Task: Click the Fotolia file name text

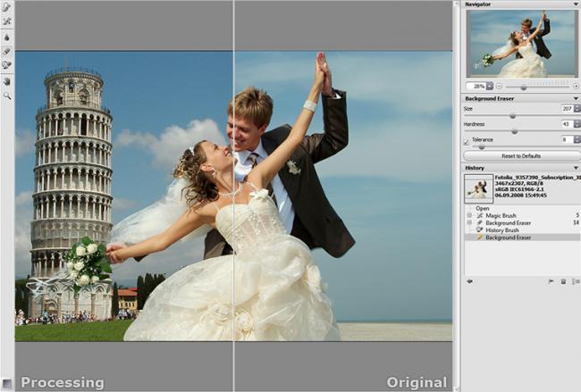Action: coord(537,178)
